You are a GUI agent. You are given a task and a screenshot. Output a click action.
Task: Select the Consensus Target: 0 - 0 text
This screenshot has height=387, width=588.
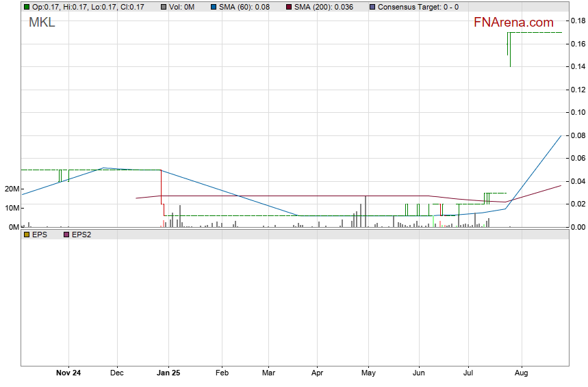(418, 7)
